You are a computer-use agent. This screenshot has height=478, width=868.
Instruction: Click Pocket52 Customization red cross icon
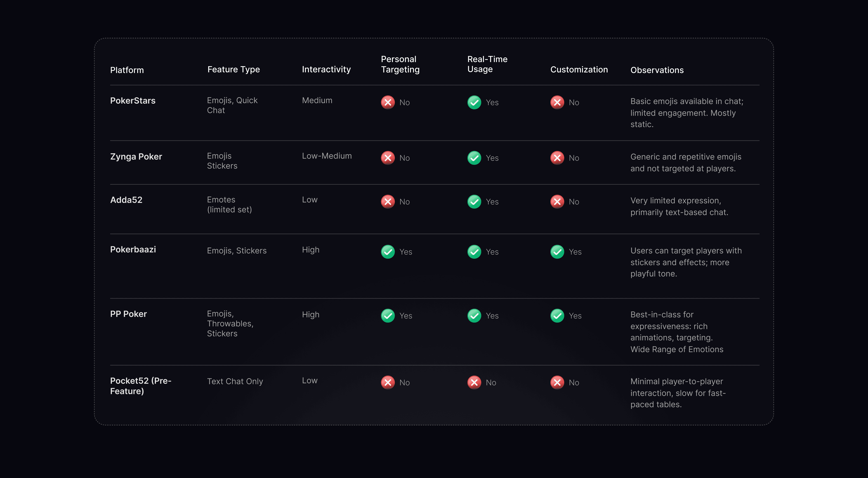(557, 382)
